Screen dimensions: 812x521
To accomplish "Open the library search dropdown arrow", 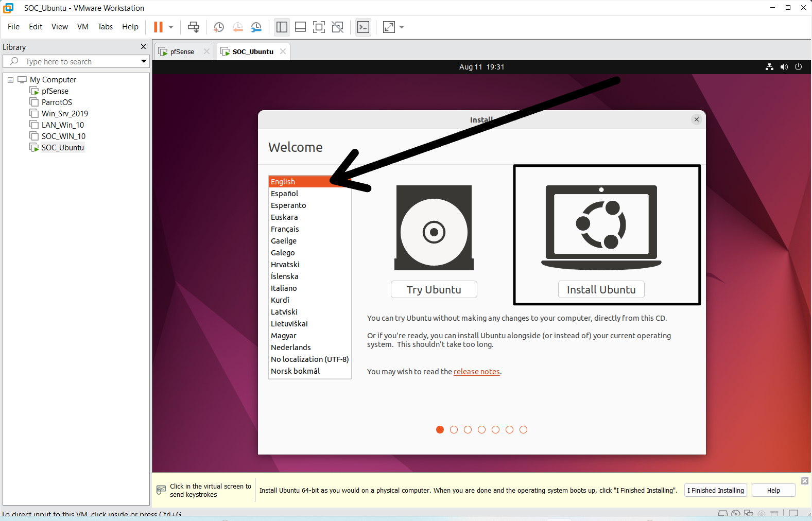I will coord(144,61).
